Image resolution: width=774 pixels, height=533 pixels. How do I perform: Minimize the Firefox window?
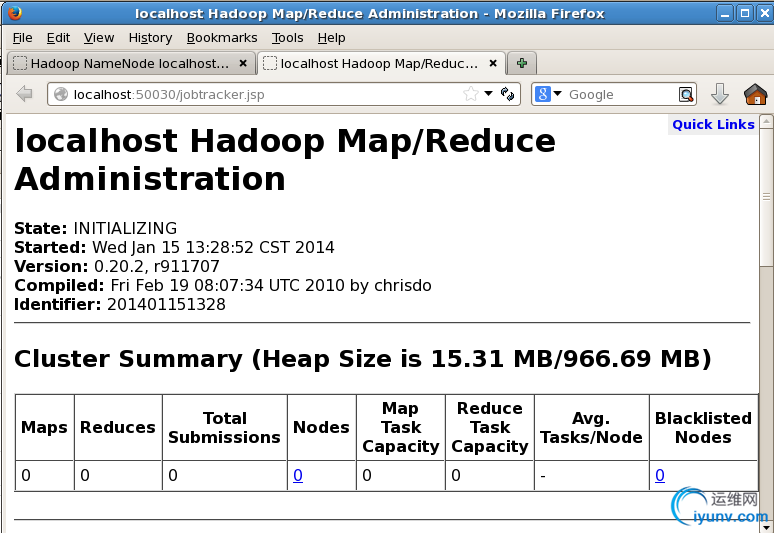tap(725, 13)
